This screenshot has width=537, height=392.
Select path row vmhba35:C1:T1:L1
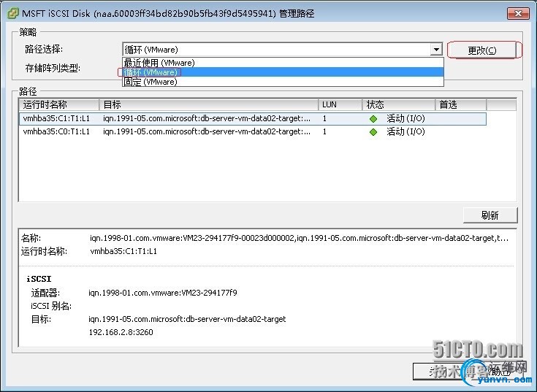pyautogui.click(x=252, y=119)
